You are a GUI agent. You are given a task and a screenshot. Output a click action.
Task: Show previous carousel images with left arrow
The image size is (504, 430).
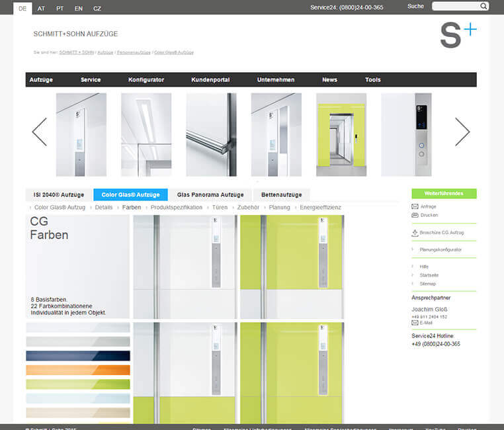(x=40, y=132)
